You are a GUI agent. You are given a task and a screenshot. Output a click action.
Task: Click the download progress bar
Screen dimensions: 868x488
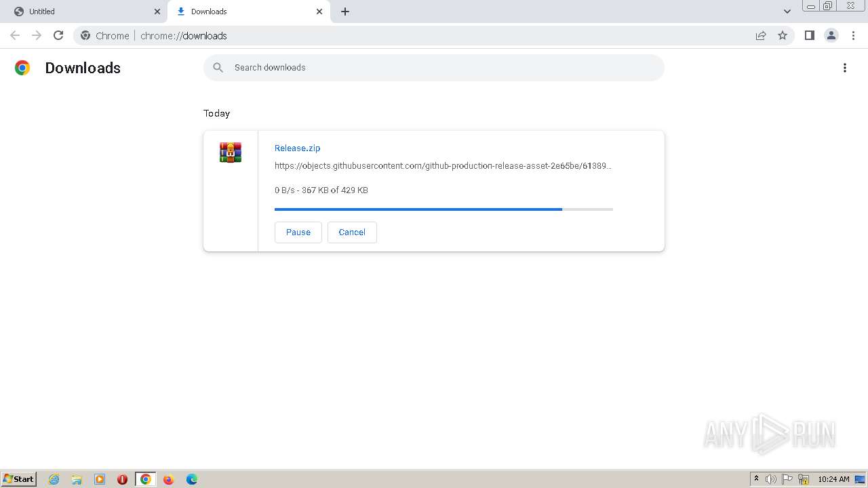[443, 209]
